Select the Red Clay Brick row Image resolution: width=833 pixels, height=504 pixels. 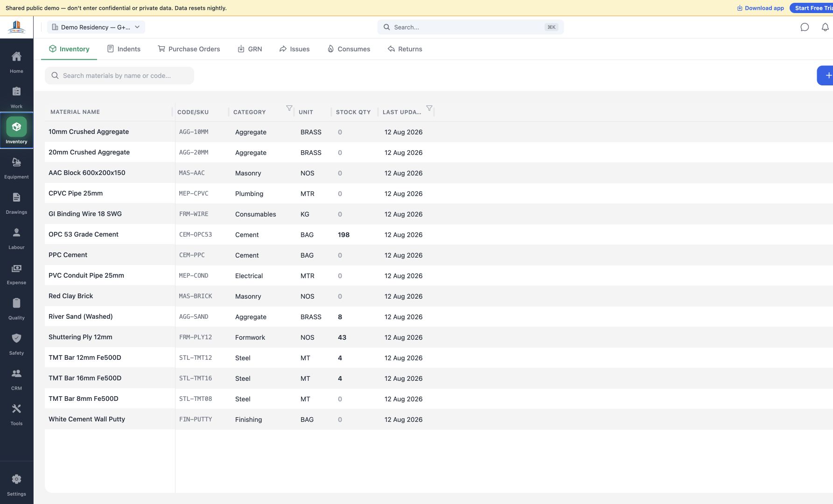(439, 296)
